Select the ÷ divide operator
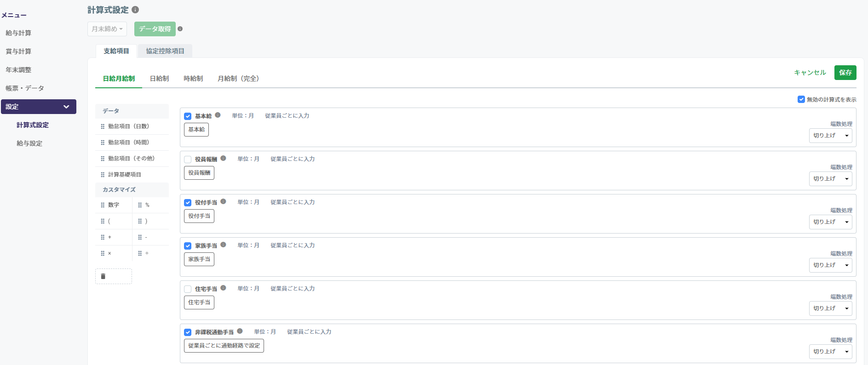 (x=151, y=253)
